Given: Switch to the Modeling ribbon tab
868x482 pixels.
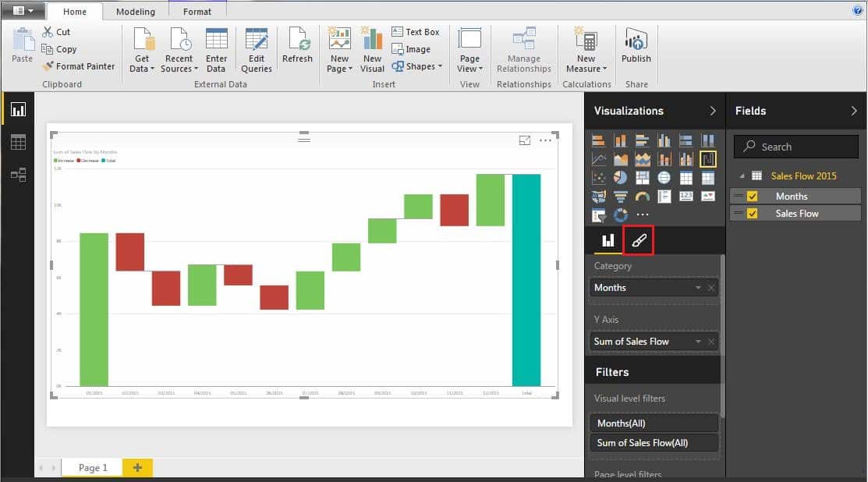Looking at the screenshot, I should (x=135, y=12).
